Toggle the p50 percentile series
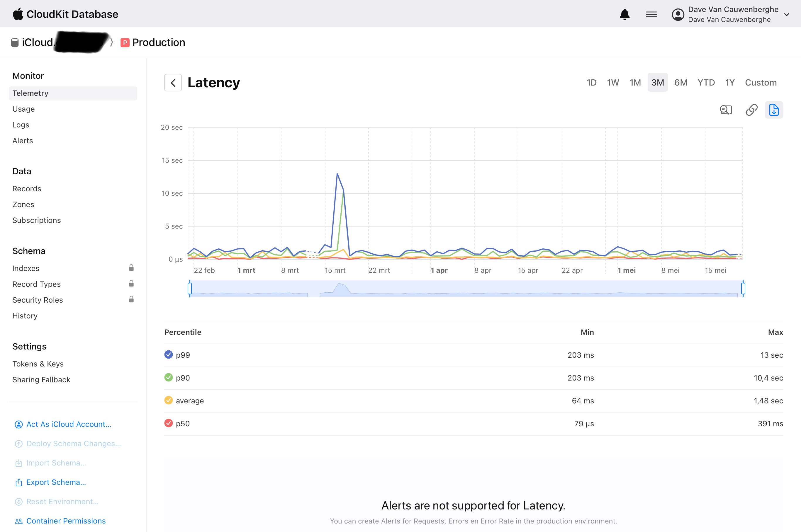Viewport: 801px width, 532px height. pos(168,423)
